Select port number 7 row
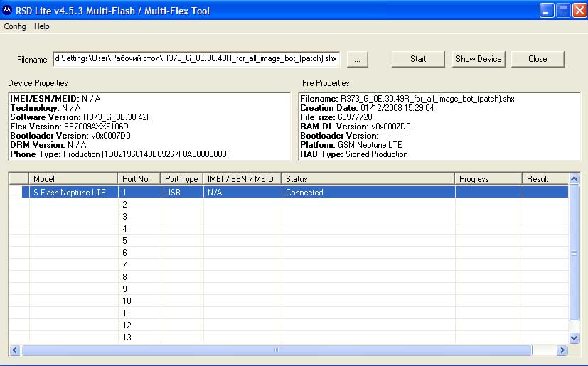Viewport: 588px width, 366px height. point(289,265)
